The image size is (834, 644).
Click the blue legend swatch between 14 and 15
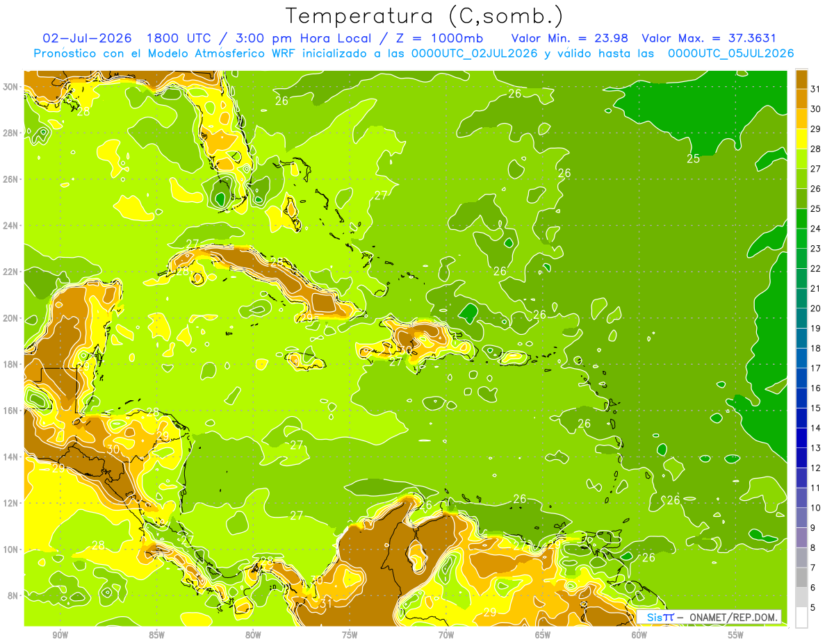801,418
